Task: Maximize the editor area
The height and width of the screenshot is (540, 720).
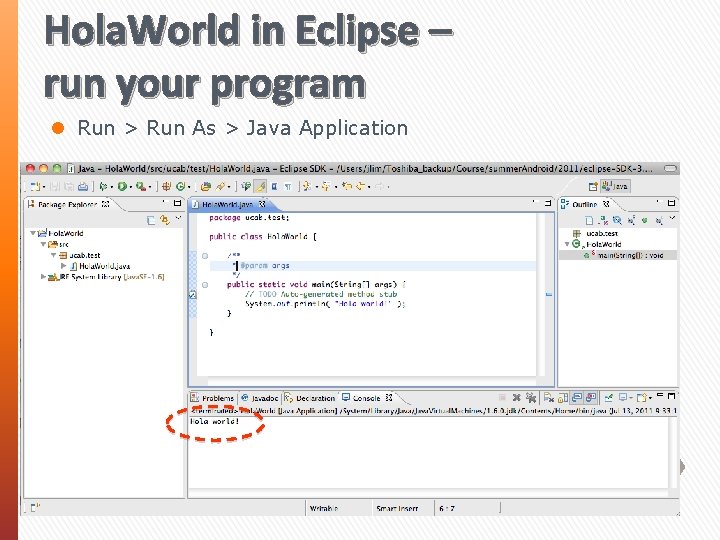Action: 548,203
